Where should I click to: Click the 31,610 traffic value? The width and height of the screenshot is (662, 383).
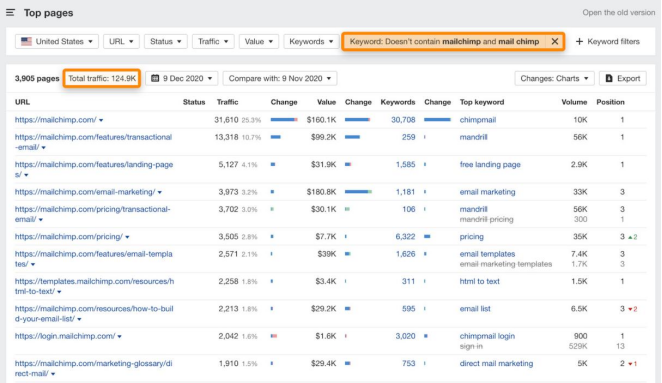(x=226, y=120)
